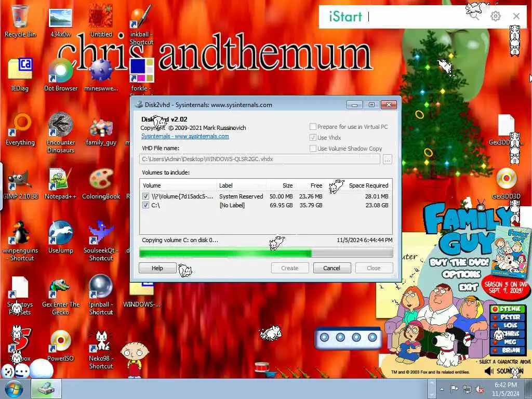
Task: Click the browse (...) button for VHD file
Action: 388,159
